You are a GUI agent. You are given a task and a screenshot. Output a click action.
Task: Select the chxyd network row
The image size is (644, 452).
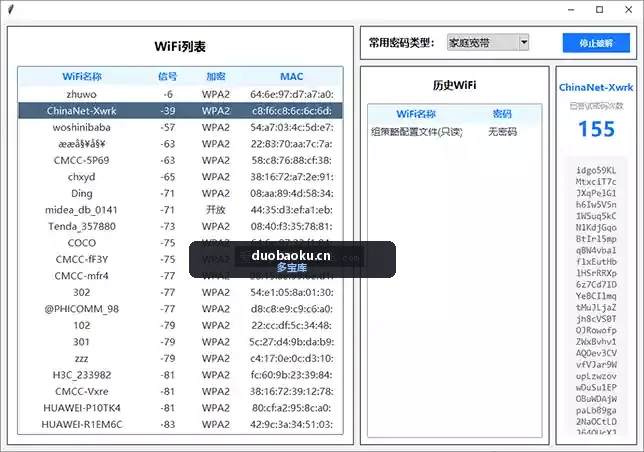tap(180, 177)
